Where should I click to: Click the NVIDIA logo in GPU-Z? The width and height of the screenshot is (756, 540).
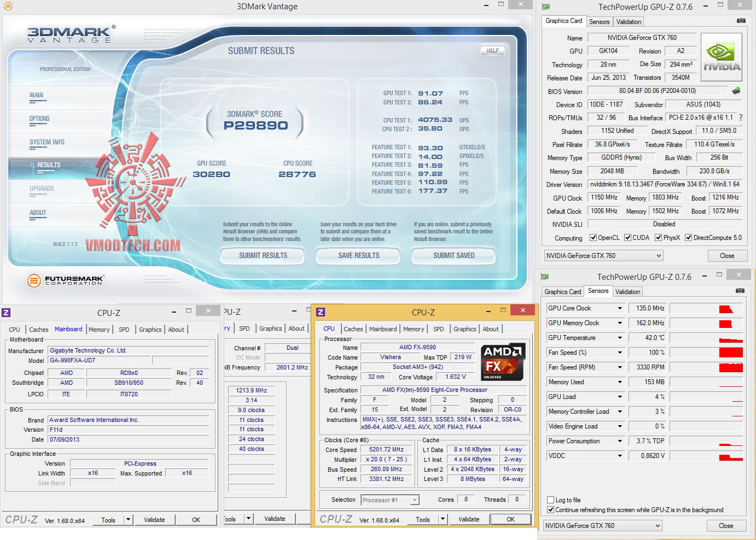[722, 57]
